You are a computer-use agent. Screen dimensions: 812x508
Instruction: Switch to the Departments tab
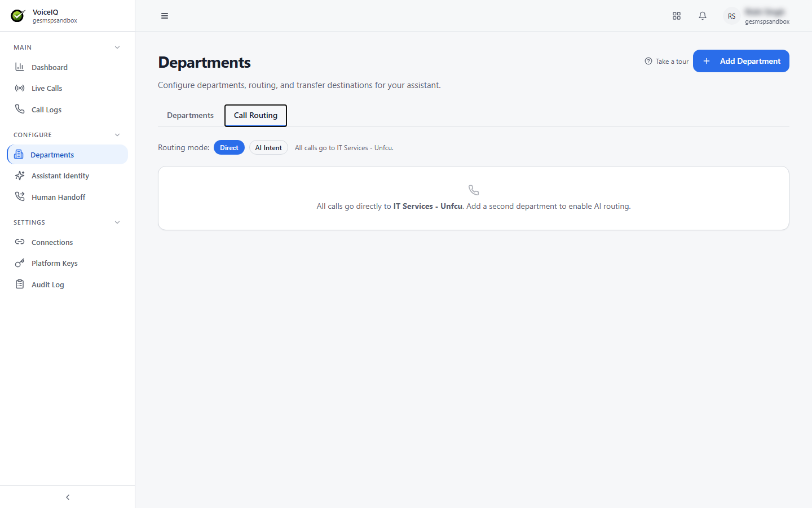190,115
